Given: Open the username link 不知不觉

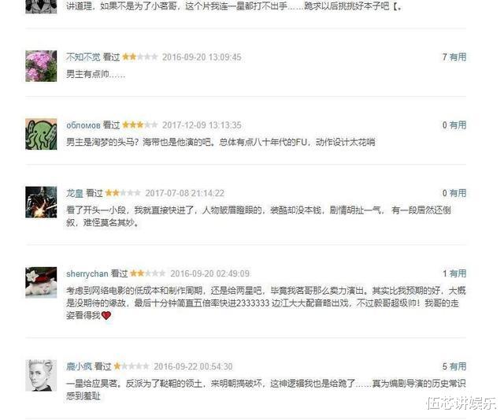Looking at the screenshot, I should pos(83,57).
